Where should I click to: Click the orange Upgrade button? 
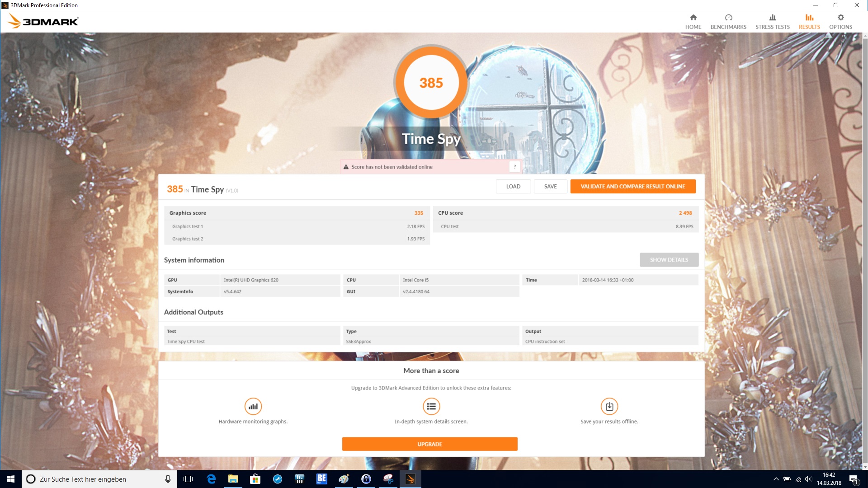coord(429,444)
